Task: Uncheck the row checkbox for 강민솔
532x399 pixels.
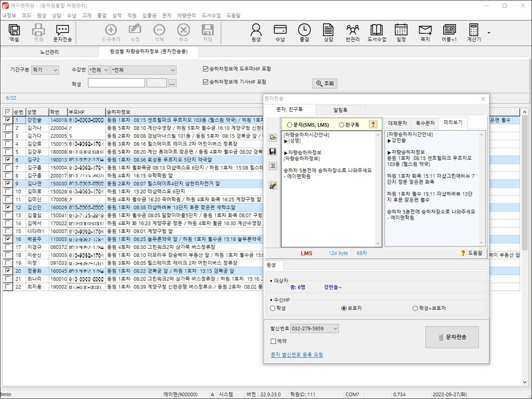Action: click(7, 120)
